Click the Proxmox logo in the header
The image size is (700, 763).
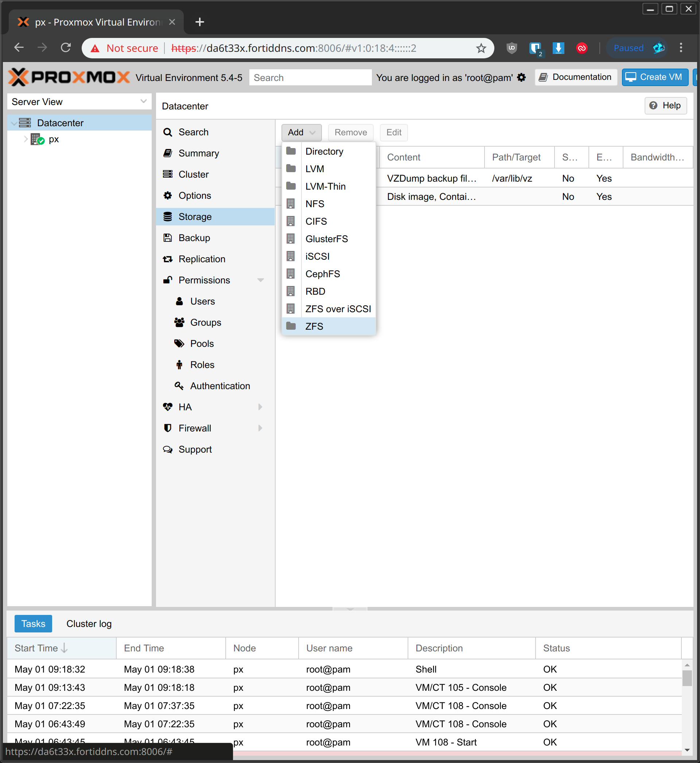69,77
